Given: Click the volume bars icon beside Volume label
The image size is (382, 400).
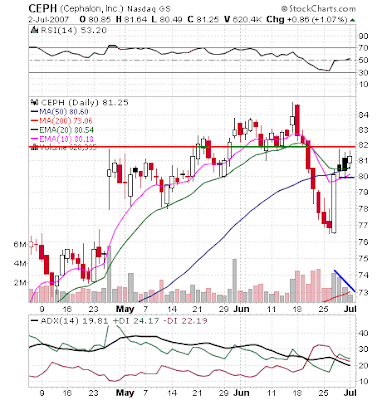Looking at the screenshot, I should [34, 147].
